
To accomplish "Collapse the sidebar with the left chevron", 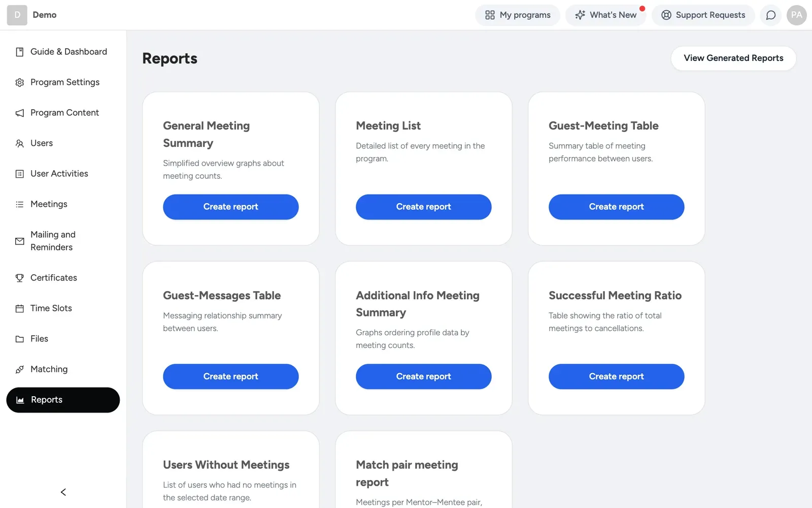I will pos(63,492).
